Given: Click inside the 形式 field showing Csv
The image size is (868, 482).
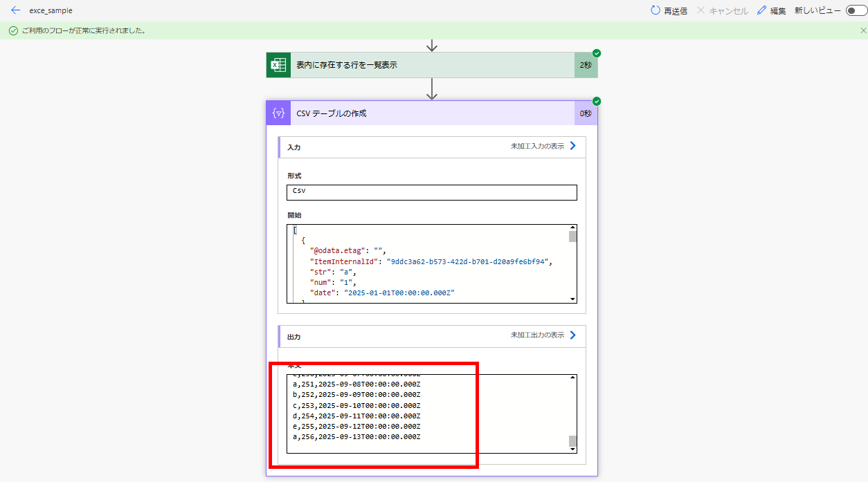Looking at the screenshot, I should (431, 192).
